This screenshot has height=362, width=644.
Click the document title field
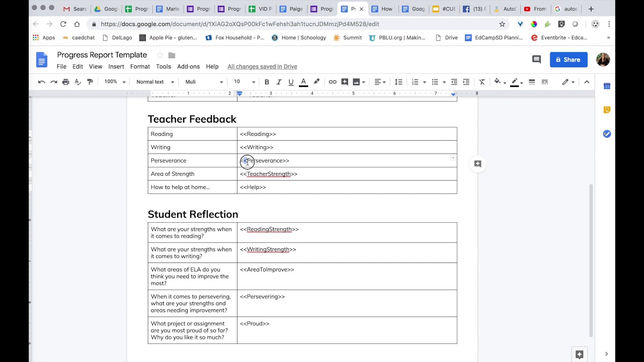point(102,55)
